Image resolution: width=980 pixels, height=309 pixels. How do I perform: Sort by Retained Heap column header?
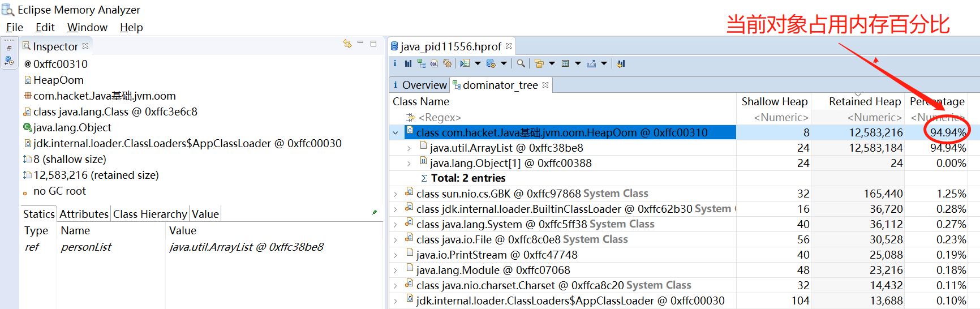[x=858, y=101]
